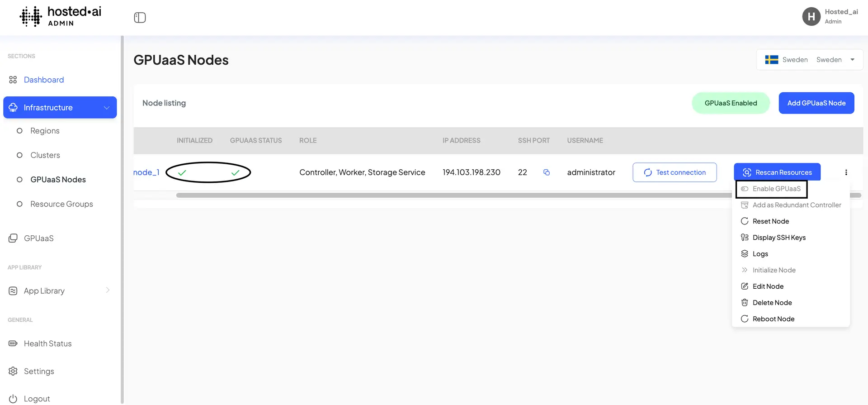Click the sidebar vertical scrollbar
Viewport: 868px width, 405px height.
click(x=122, y=220)
